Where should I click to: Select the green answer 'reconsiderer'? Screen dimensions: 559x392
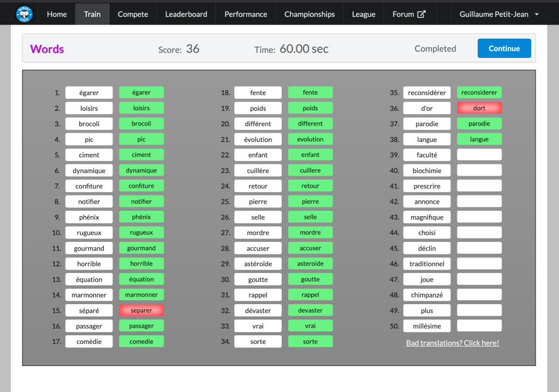pos(479,93)
